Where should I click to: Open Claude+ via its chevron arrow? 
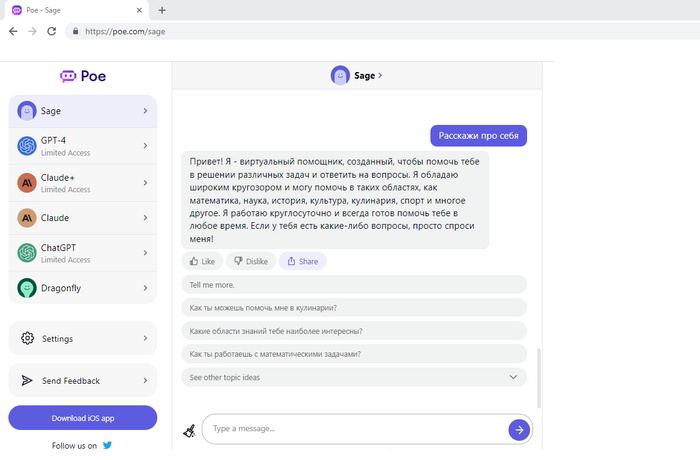coord(145,183)
